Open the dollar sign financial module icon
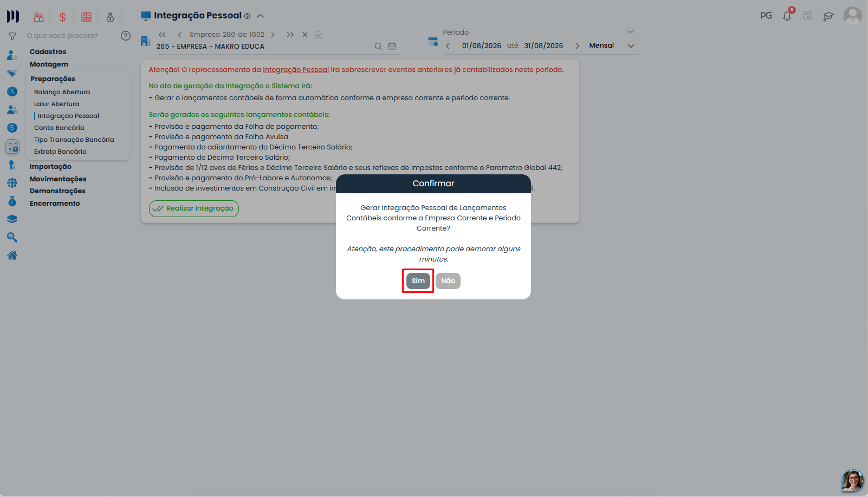This screenshot has height=497, width=868. click(x=62, y=17)
